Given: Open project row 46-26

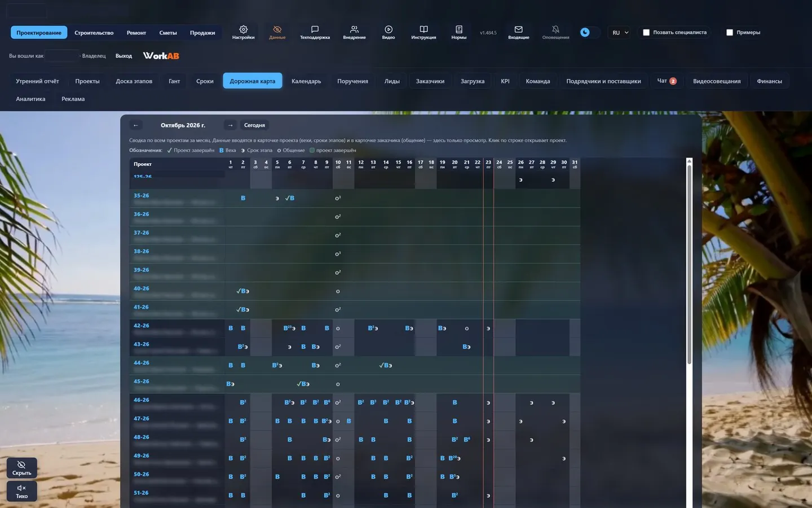Looking at the screenshot, I should click(x=355, y=402).
